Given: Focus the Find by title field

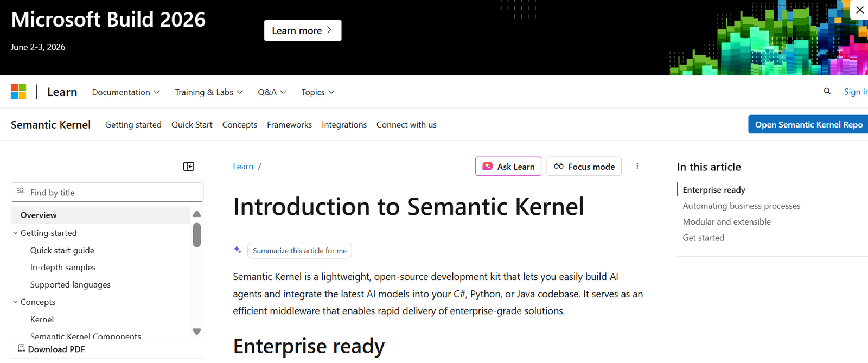Looking at the screenshot, I should [107, 192].
